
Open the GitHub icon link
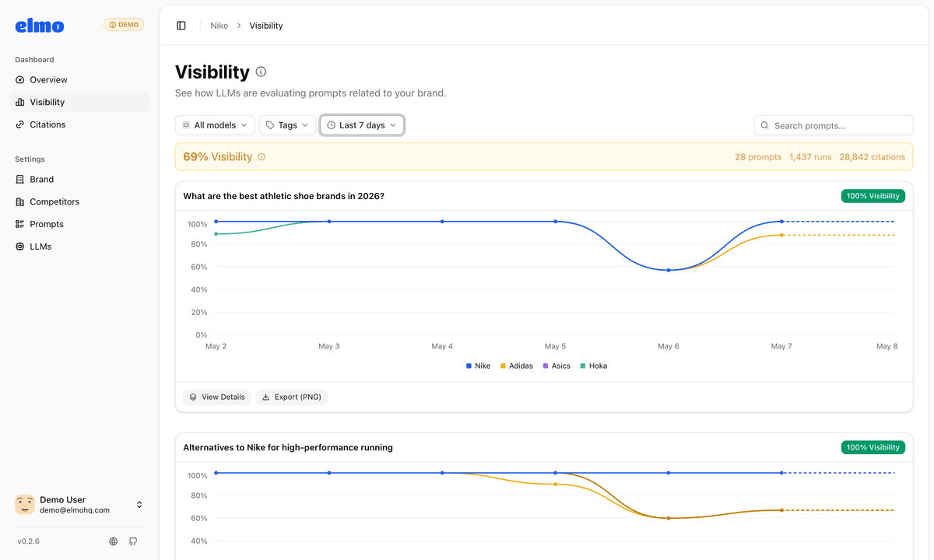click(133, 541)
